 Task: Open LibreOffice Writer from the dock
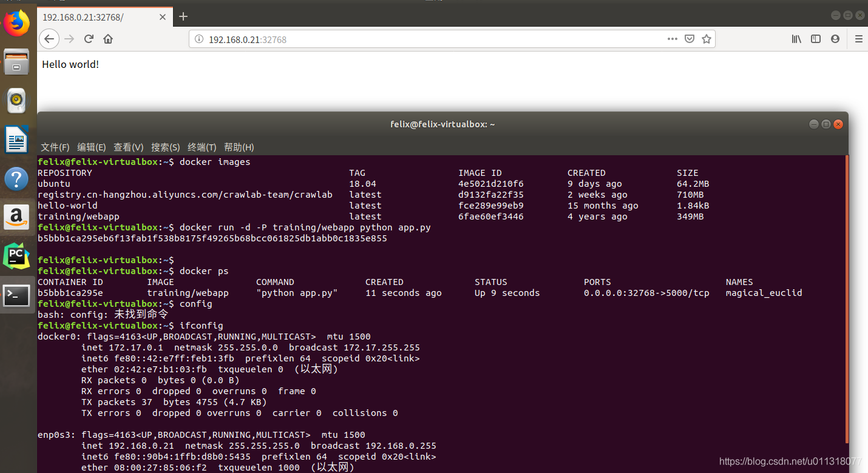click(x=17, y=140)
